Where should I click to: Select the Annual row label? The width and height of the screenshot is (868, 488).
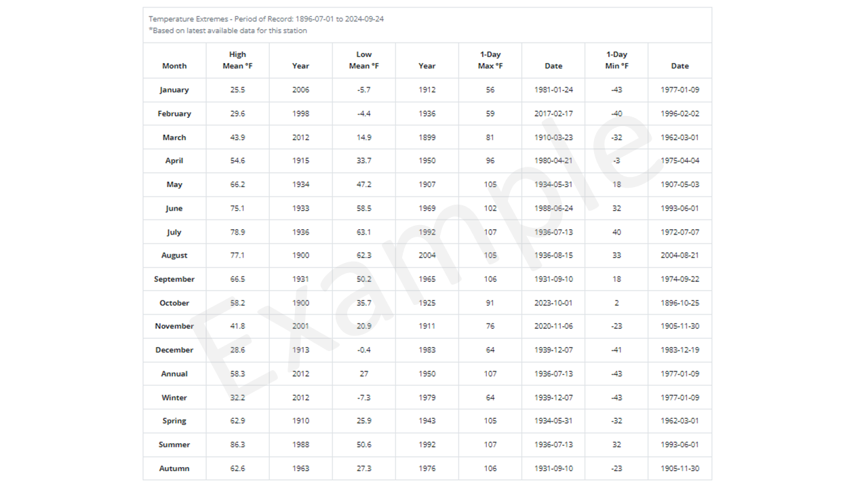[x=174, y=374]
